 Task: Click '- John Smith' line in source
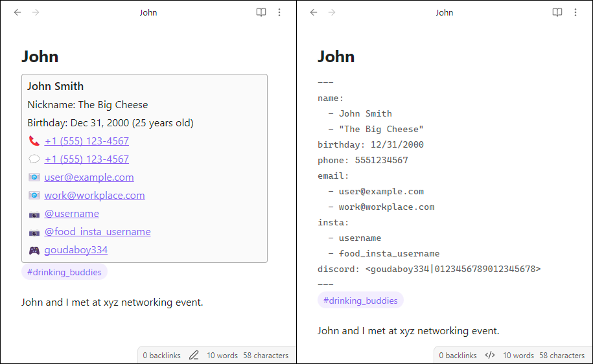[x=360, y=114]
